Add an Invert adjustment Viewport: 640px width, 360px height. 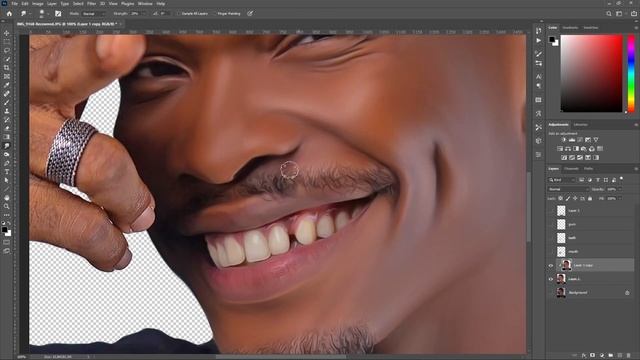564,158
